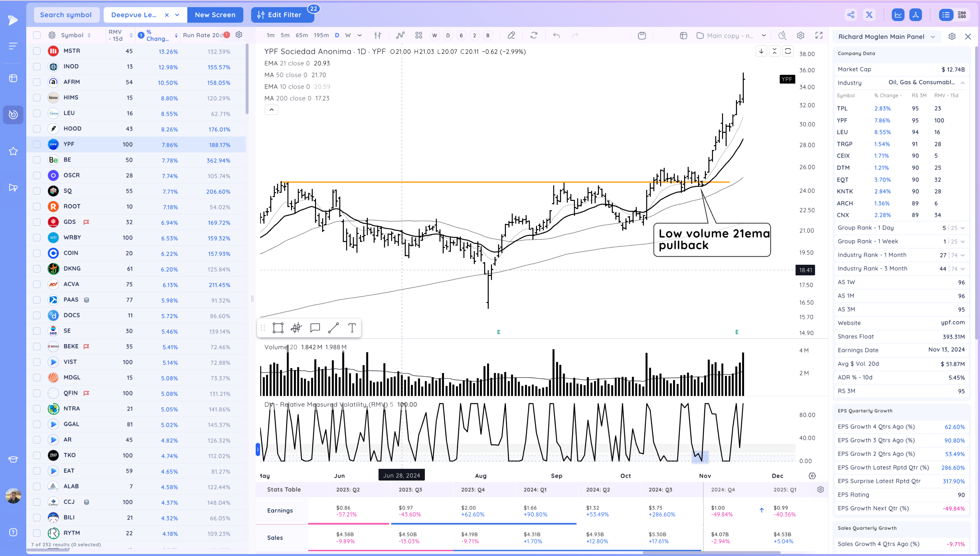Image resolution: width=980 pixels, height=556 pixels.
Task: Close the Deepvue screen tab
Action: (x=167, y=15)
